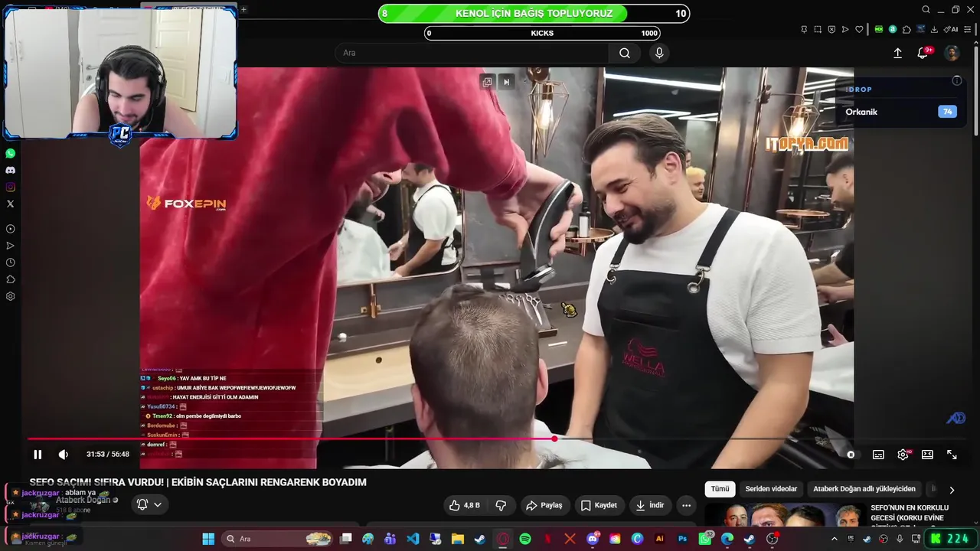Open browser sidebar settings gear
This screenshot has width=980, height=551.
click(x=10, y=296)
